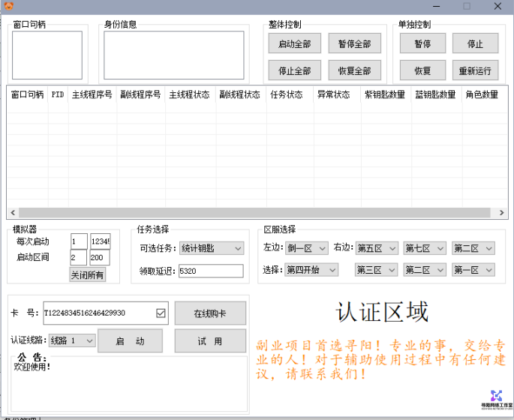Click the 启动全部 button
514x420 pixels.
click(x=294, y=43)
